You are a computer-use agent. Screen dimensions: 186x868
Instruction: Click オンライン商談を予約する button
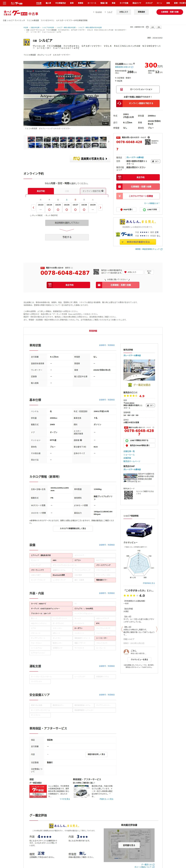(138, 103)
